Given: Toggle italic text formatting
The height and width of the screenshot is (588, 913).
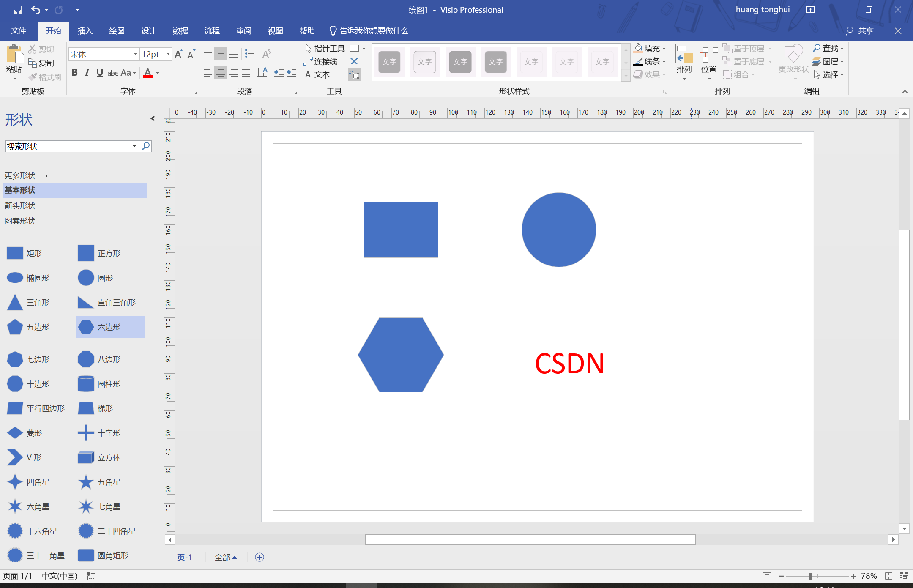Looking at the screenshot, I should [x=87, y=73].
